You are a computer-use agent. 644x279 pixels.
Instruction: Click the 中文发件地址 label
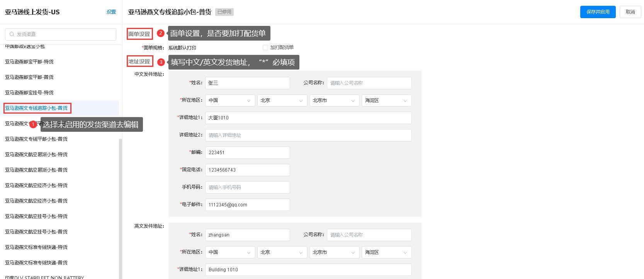point(149,74)
